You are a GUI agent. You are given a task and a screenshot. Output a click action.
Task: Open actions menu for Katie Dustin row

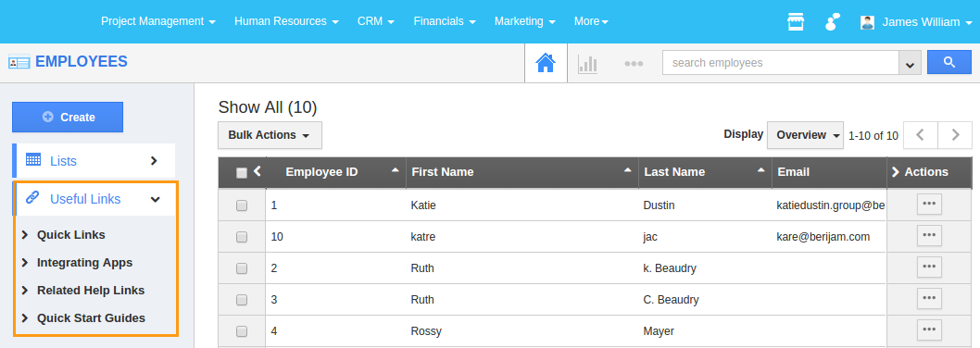pos(929,205)
